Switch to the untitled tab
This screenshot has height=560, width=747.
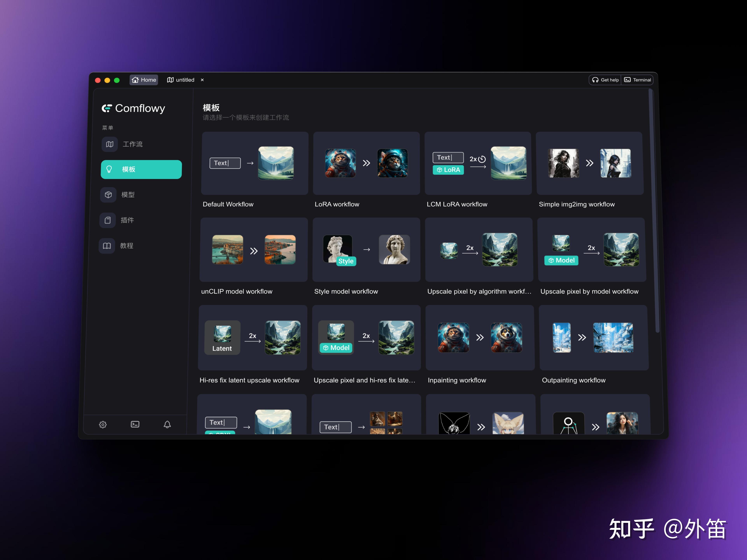pos(181,80)
